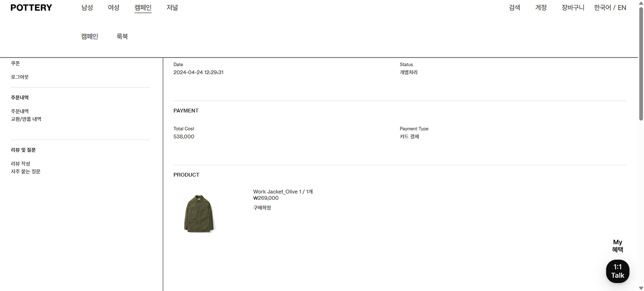
Task: Open the 여성 menu
Action: pyautogui.click(x=114, y=7)
